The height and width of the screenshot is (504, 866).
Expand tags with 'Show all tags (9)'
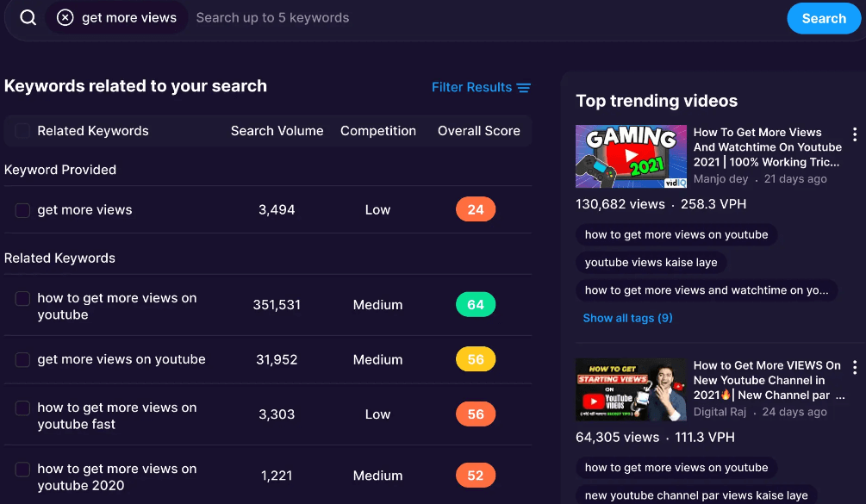(x=627, y=318)
